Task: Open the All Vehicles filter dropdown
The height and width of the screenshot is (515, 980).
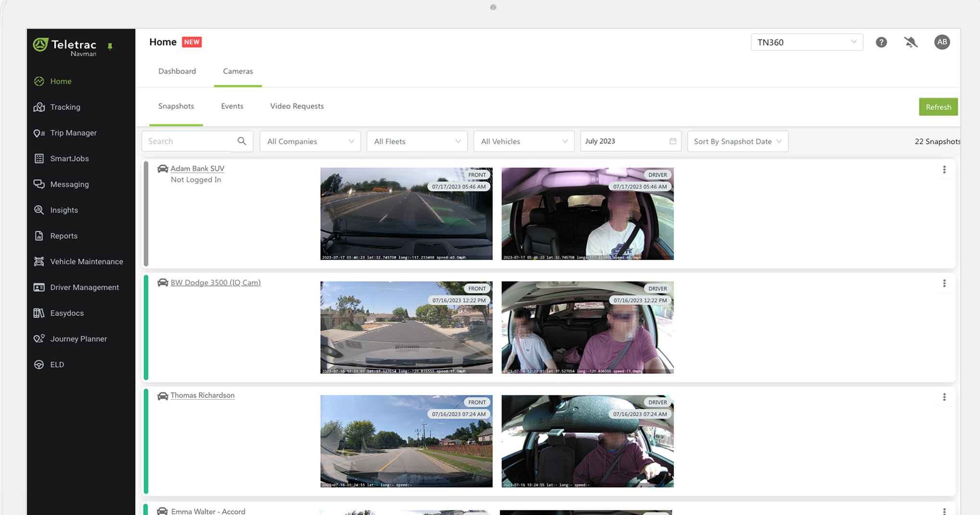Action: 524,141
